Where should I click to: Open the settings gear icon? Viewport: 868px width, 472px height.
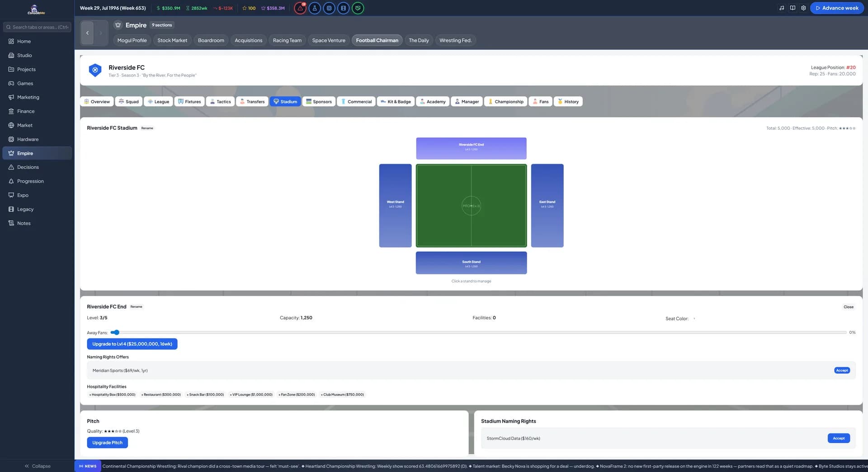click(x=803, y=8)
